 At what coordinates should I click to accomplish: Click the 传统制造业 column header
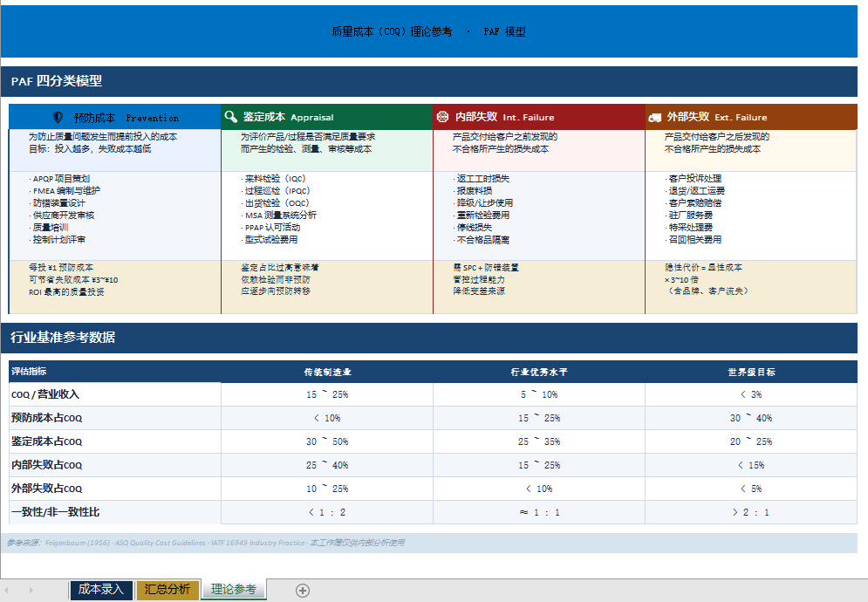coord(327,372)
